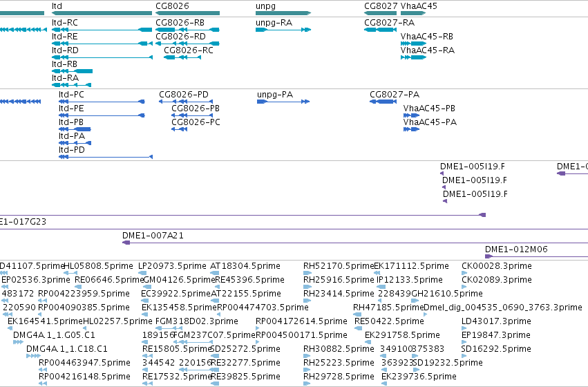Screen dimensions: 588x387
Task: Select the LP20973.5prime EST label
Action: coord(172,266)
